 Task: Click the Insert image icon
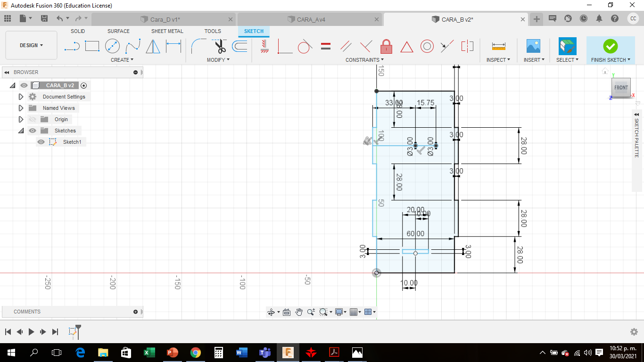(533, 46)
